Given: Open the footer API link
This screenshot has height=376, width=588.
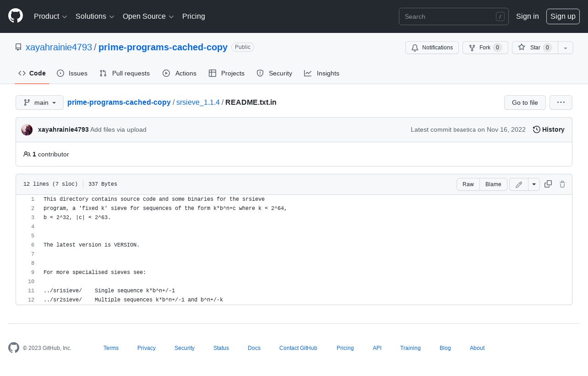Looking at the screenshot, I should pos(377,348).
